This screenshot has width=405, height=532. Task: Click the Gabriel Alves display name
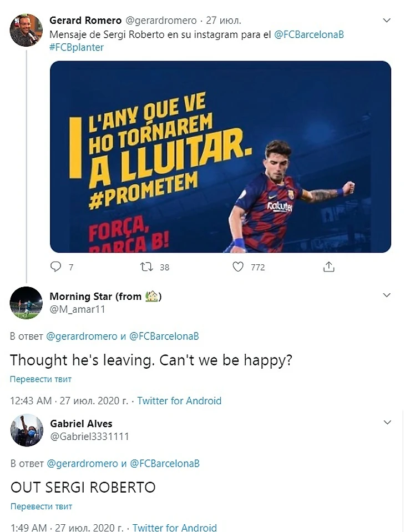coord(81,423)
